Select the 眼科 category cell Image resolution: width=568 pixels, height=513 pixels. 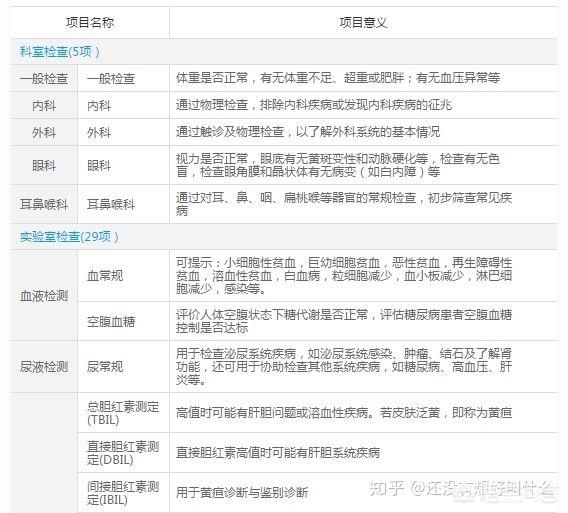[x=44, y=166]
